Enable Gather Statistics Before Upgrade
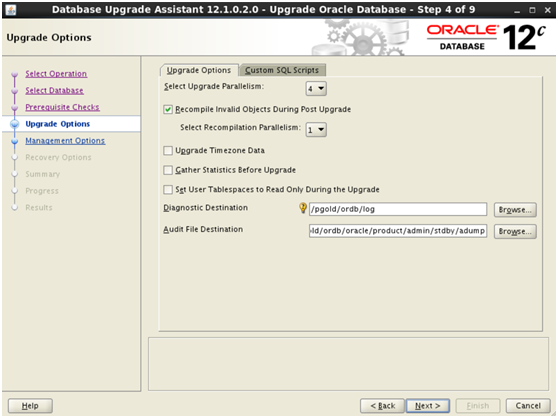This screenshot has height=418, width=558. [x=168, y=170]
